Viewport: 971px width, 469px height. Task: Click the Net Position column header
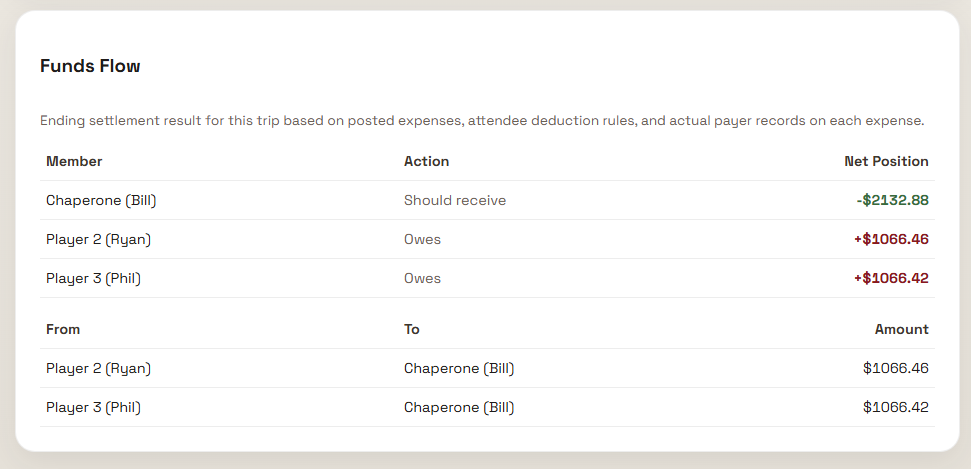coord(886,161)
